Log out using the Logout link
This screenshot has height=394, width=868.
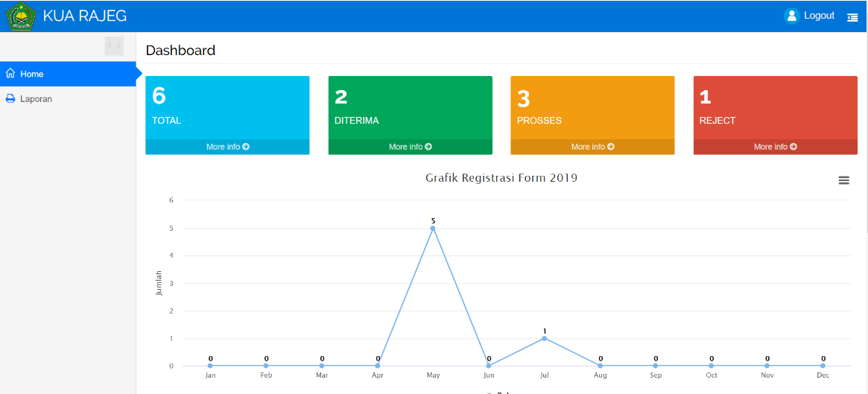[x=819, y=16]
